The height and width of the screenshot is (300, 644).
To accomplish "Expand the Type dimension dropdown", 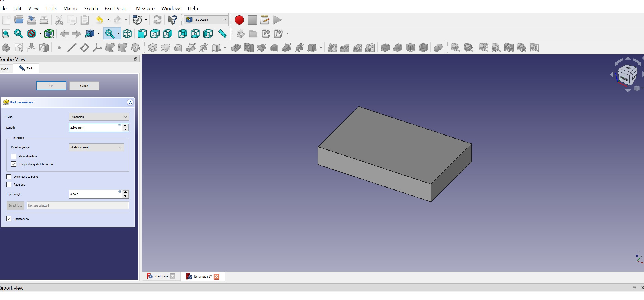I will 125,117.
